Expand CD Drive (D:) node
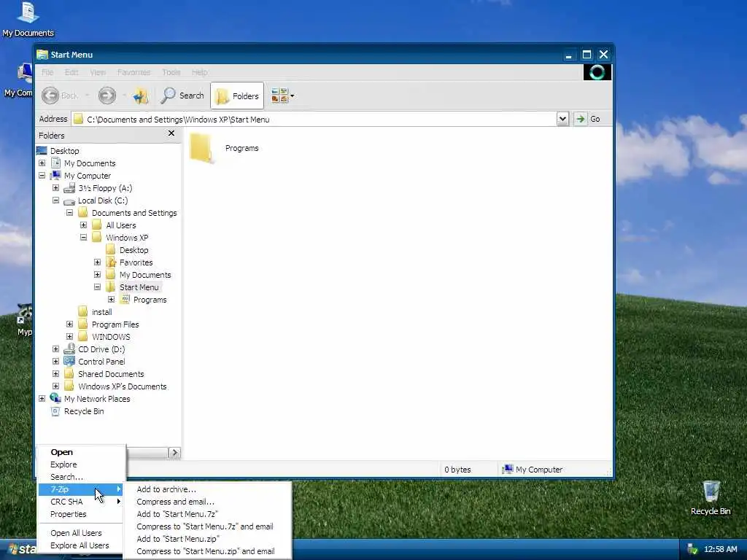The width and height of the screenshot is (747, 560). click(55, 349)
